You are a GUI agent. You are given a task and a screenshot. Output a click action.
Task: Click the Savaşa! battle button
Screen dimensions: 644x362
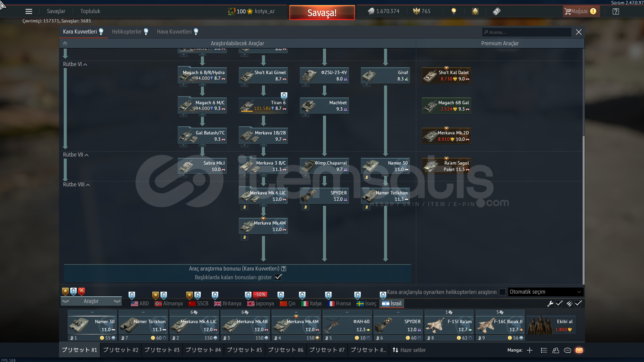coord(322,13)
